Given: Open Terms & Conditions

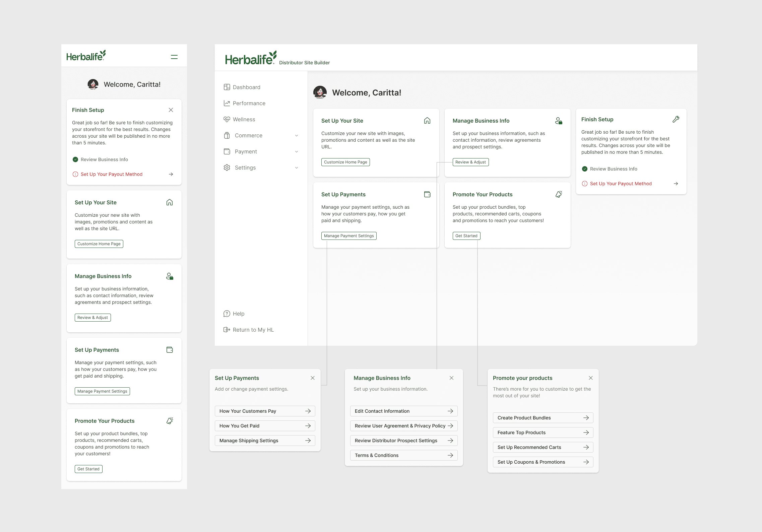Looking at the screenshot, I should [x=404, y=455].
